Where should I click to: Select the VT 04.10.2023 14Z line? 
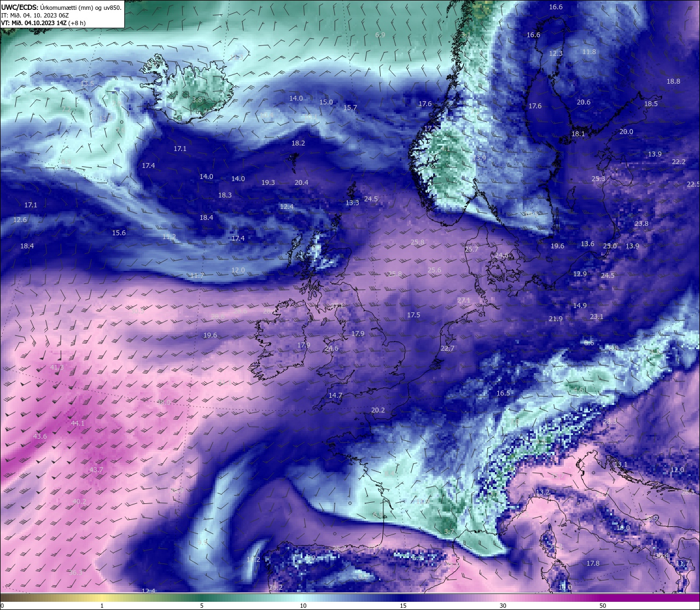[43, 23]
